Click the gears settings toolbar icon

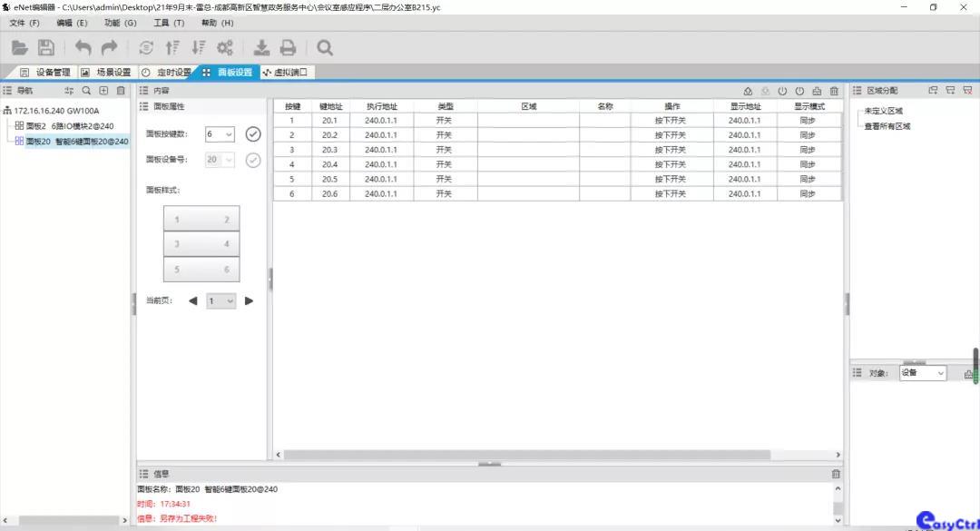click(x=225, y=48)
